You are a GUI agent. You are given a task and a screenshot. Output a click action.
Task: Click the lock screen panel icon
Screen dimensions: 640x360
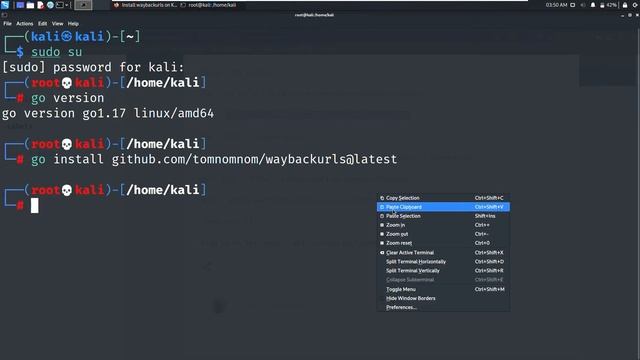coord(625,5)
